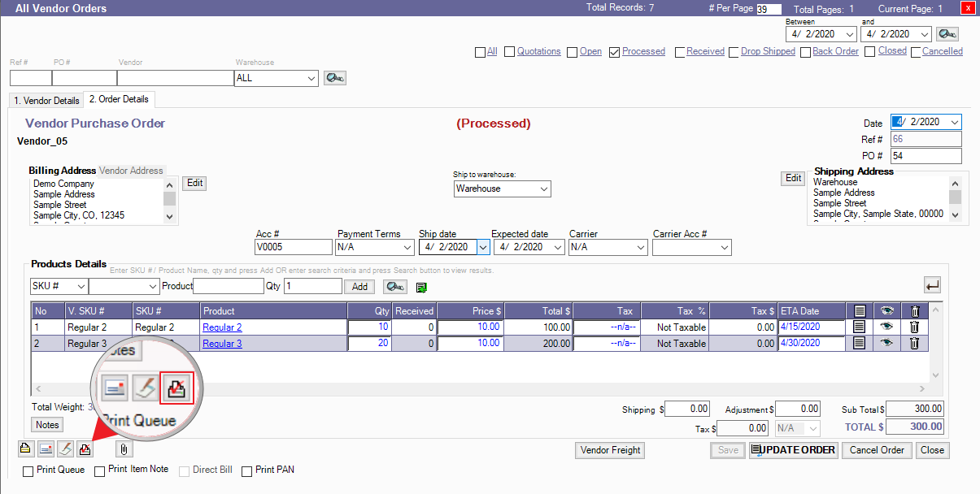Click the yellow printer icon at bottom left

[x=26, y=448]
